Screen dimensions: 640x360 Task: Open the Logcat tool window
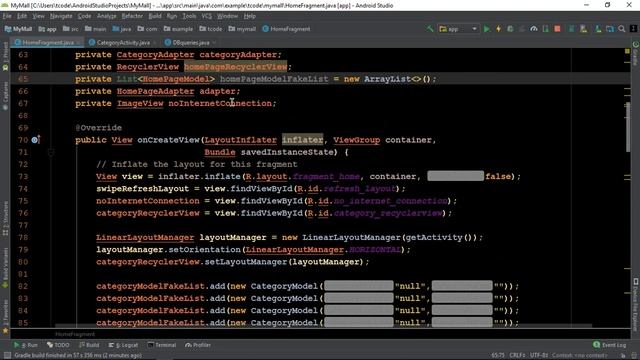(x=123, y=345)
